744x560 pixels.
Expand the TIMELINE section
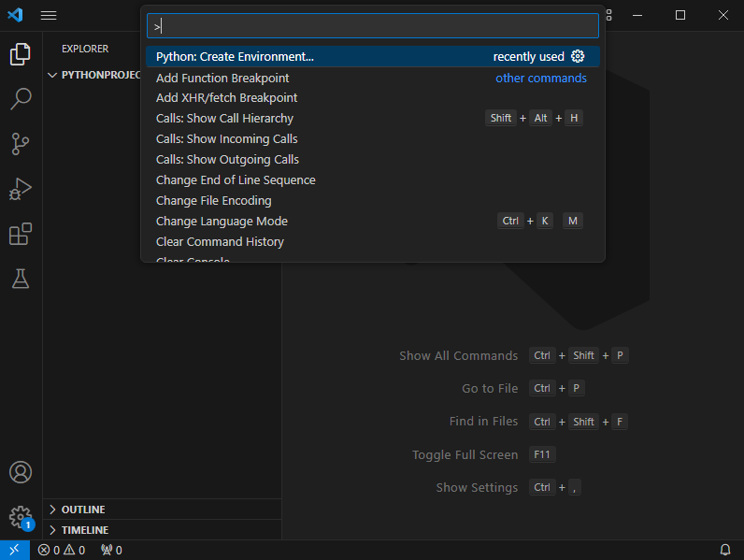[x=84, y=530]
